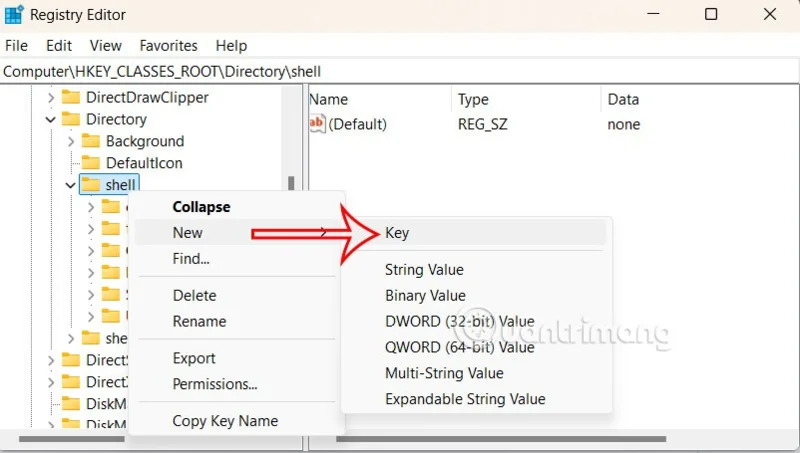
Task: Expand the Background key chevron
Action: point(71,141)
